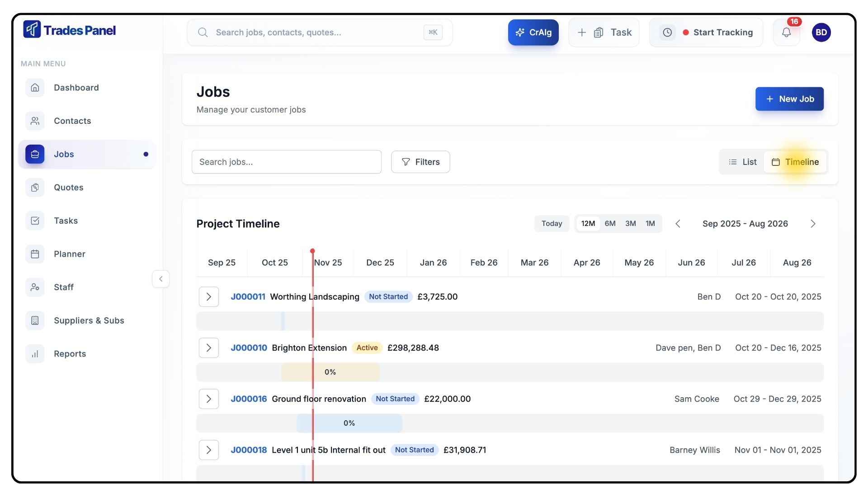
Task: Open the notifications bell icon
Action: (786, 33)
